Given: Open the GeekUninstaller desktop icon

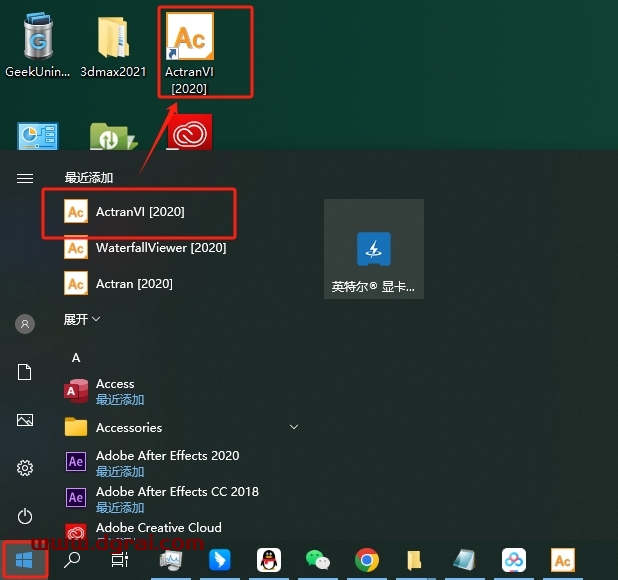Looking at the screenshot, I should click(x=39, y=45).
